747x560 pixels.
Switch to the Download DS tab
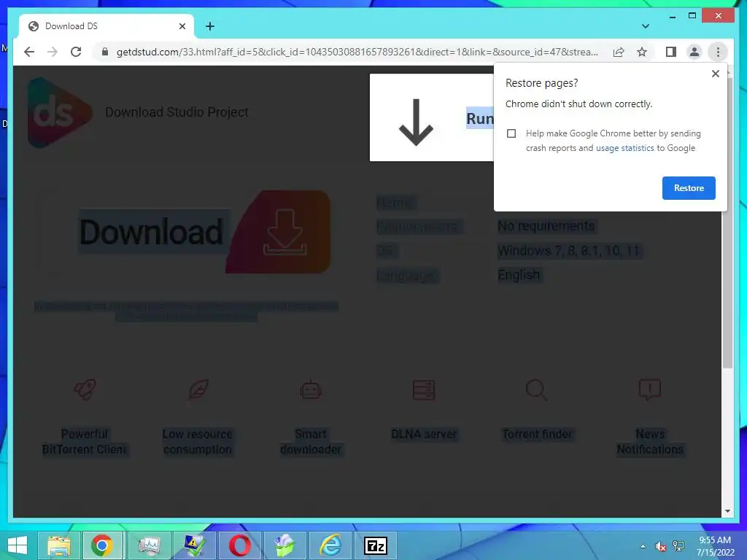(107, 26)
